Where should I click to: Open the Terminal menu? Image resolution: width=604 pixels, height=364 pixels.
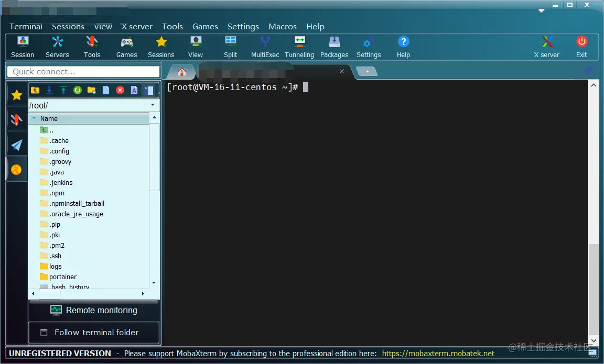click(26, 27)
